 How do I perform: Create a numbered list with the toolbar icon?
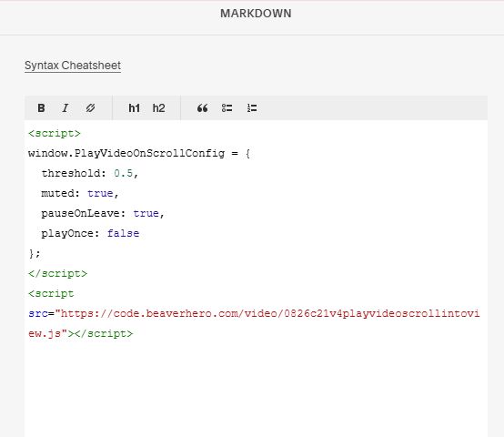[x=252, y=108]
